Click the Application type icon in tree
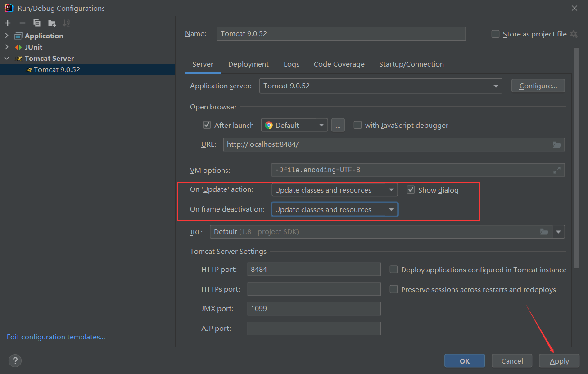The image size is (588, 374). (18, 36)
